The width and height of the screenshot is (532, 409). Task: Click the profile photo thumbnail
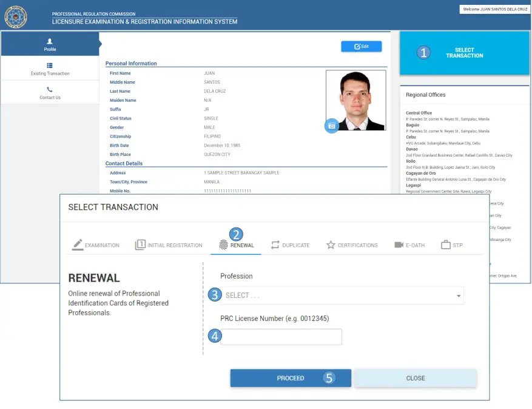tap(356, 100)
